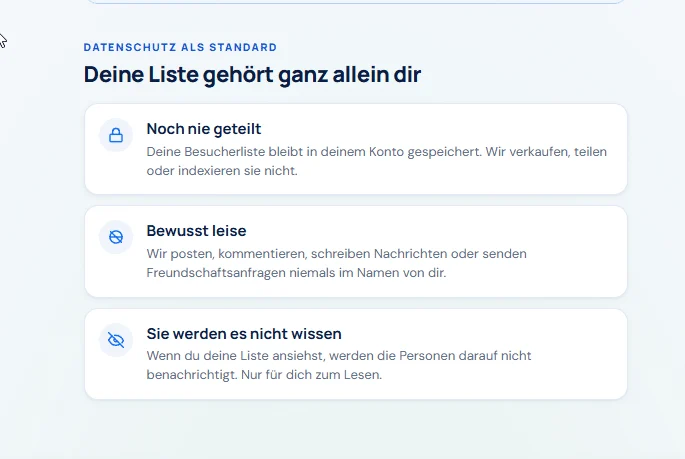The height and width of the screenshot is (459, 685).
Task: Click the text starting Wenn du deine Liste ansiehst
Action: (339, 365)
